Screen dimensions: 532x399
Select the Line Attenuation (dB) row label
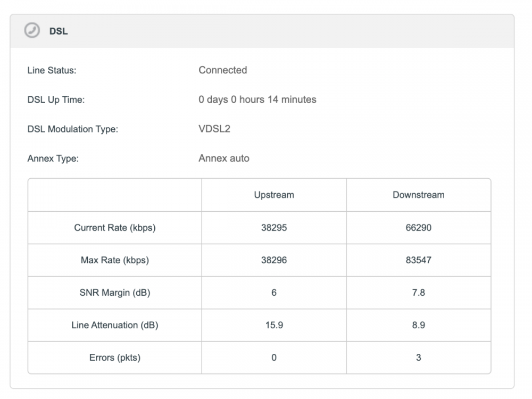[115, 325]
